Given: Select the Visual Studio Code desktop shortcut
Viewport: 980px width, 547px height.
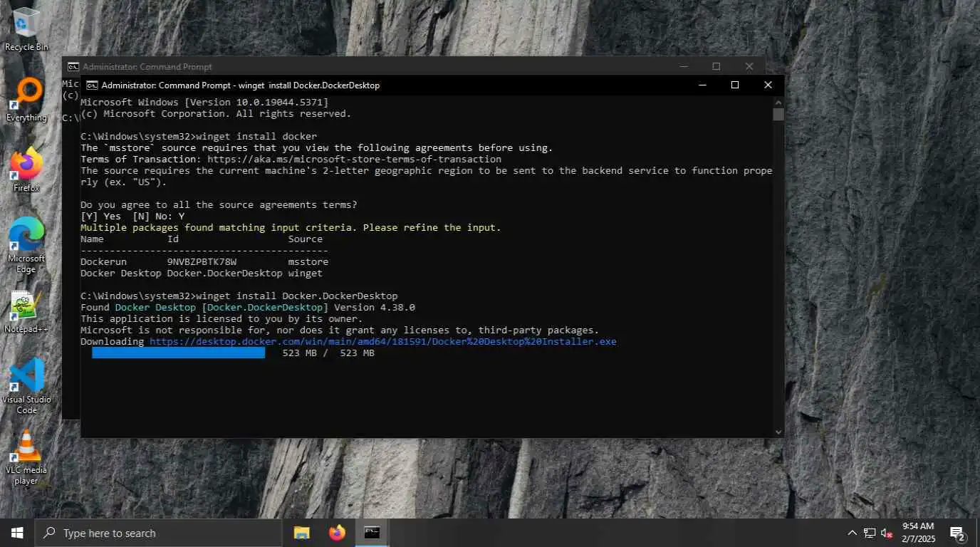Looking at the screenshot, I should coord(26,386).
